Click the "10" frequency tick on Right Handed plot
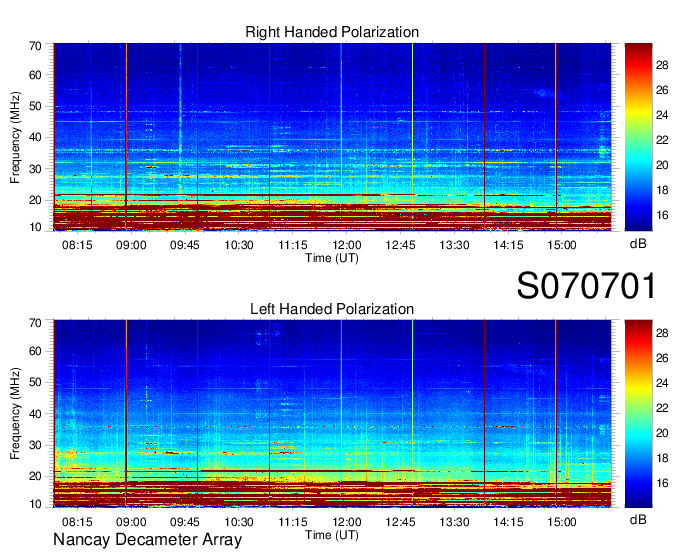Image resolution: width=680 pixels, height=552 pixels. (x=35, y=227)
